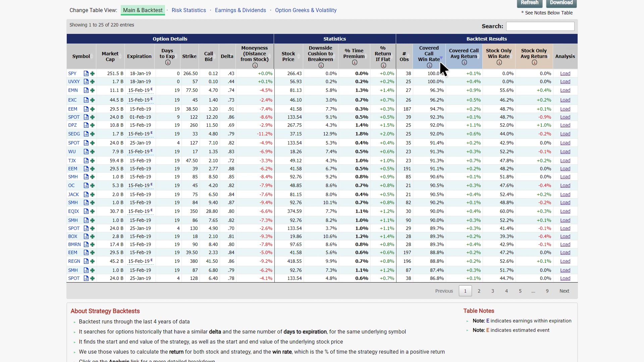Viewport: 644px width, 362px height.
Task: Go to page 5 of results
Action: point(520,291)
